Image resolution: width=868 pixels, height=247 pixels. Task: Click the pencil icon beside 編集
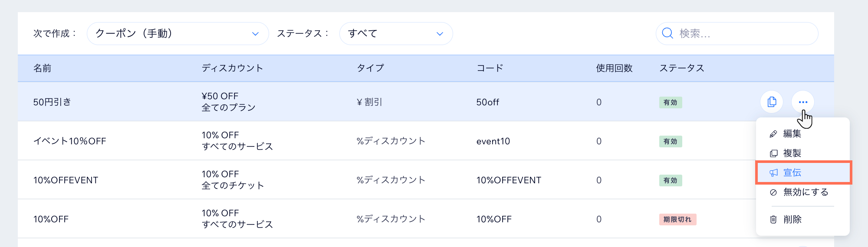tap(773, 134)
